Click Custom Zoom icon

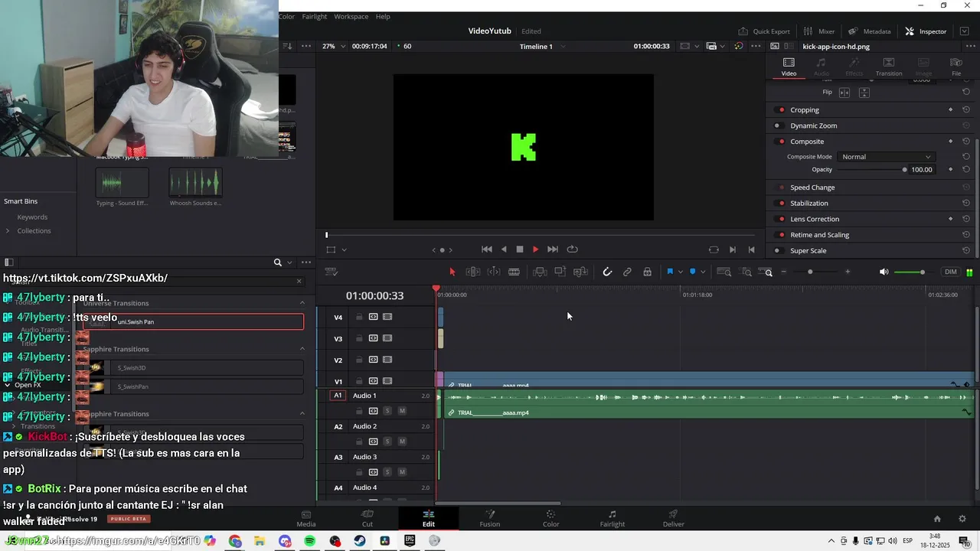pos(766,272)
